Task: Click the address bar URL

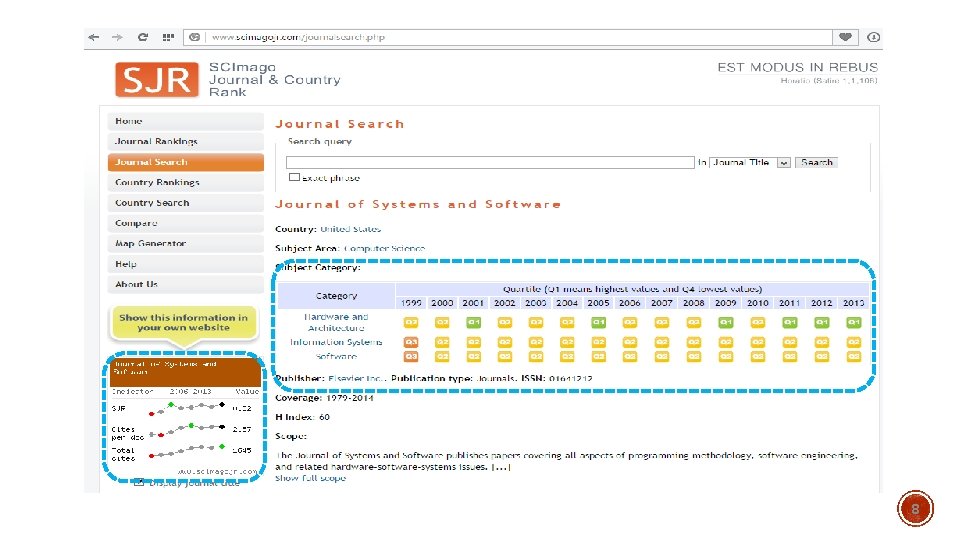Action: click(x=298, y=37)
